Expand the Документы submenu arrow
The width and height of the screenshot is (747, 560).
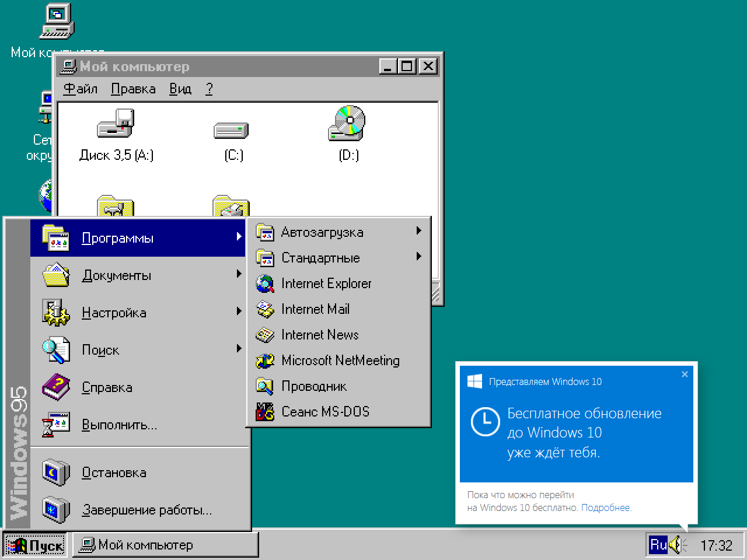(x=239, y=274)
